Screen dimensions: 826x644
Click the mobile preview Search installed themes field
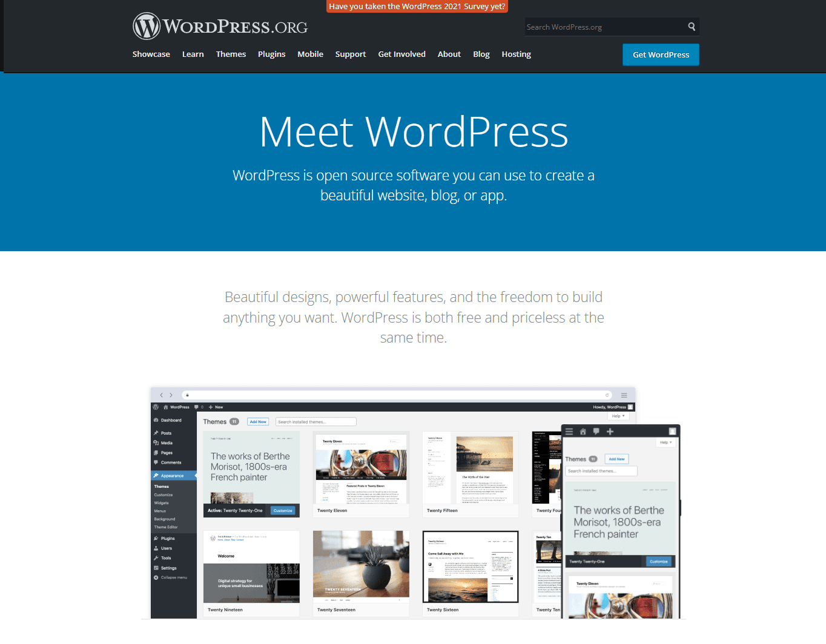[x=601, y=471]
